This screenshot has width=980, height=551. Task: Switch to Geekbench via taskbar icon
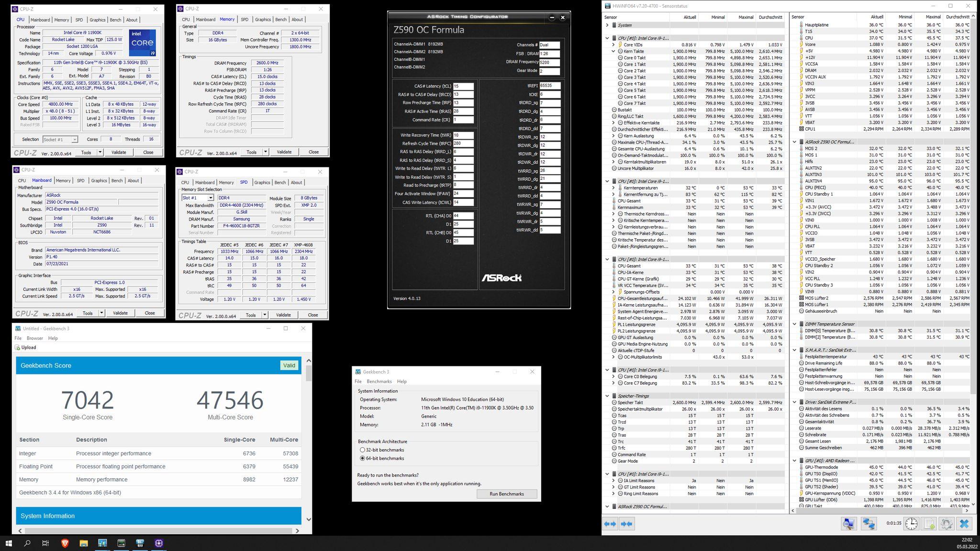point(102,543)
